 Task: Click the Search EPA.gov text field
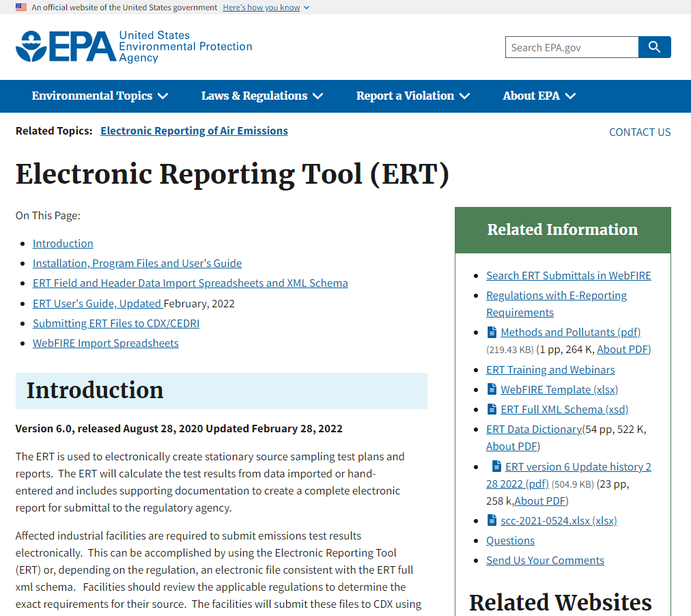pyautogui.click(x=572, y=47)
